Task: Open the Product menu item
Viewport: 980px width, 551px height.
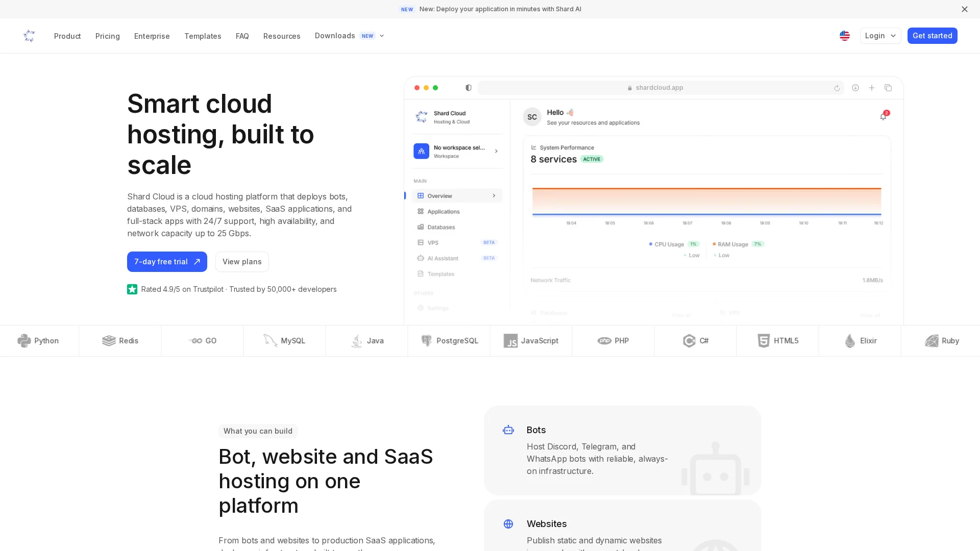Action: (x=67, y=36)
